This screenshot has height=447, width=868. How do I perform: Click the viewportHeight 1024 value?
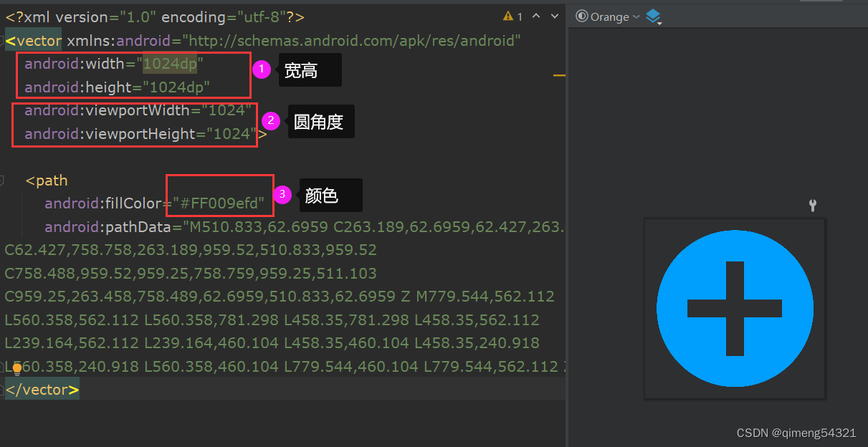(232, 133)
